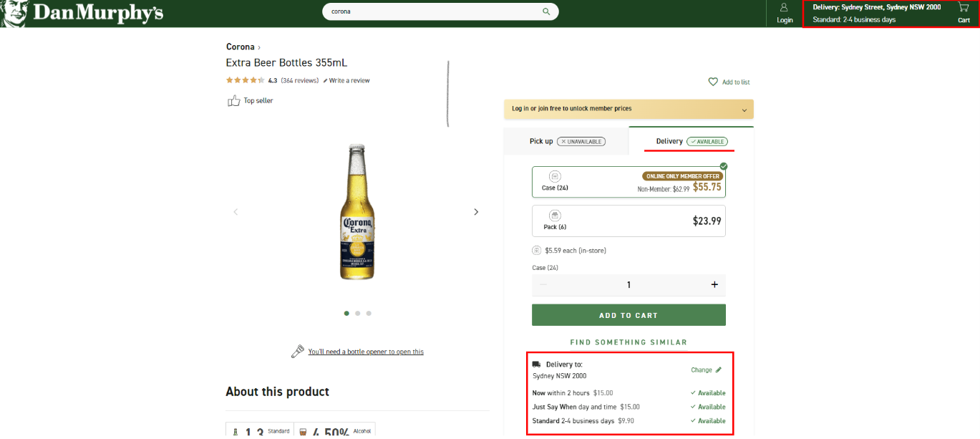Open the shopping Cart icon
Image resolution: width=980 pixels, height=439 pixels.
964,8
